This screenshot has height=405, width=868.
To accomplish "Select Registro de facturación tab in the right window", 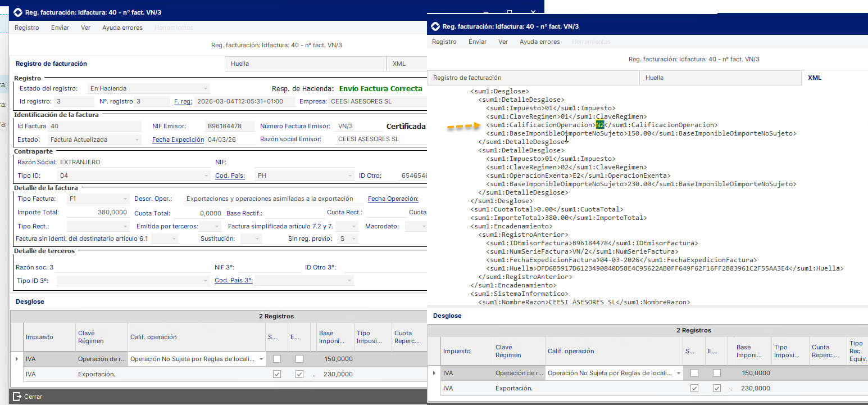I will coord(533,78).
